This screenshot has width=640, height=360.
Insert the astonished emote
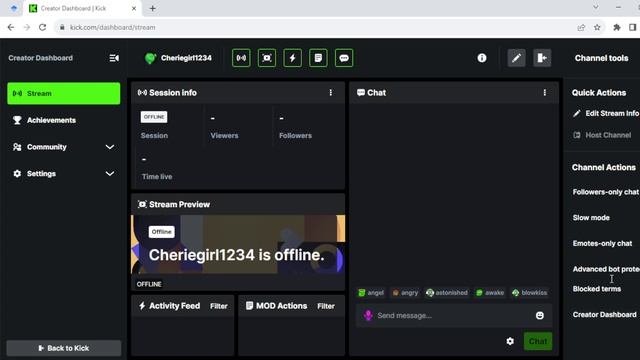[x=447, y=293]
